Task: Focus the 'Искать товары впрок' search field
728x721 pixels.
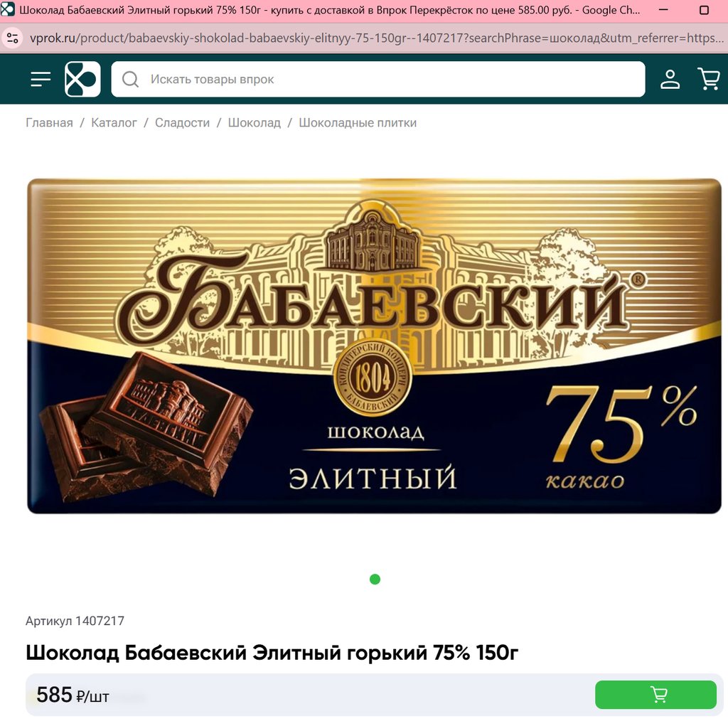Action: (x=378, y=80)
